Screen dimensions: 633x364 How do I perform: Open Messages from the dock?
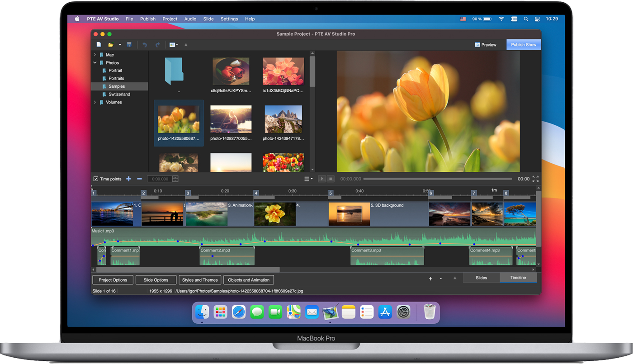click(257, 312)
